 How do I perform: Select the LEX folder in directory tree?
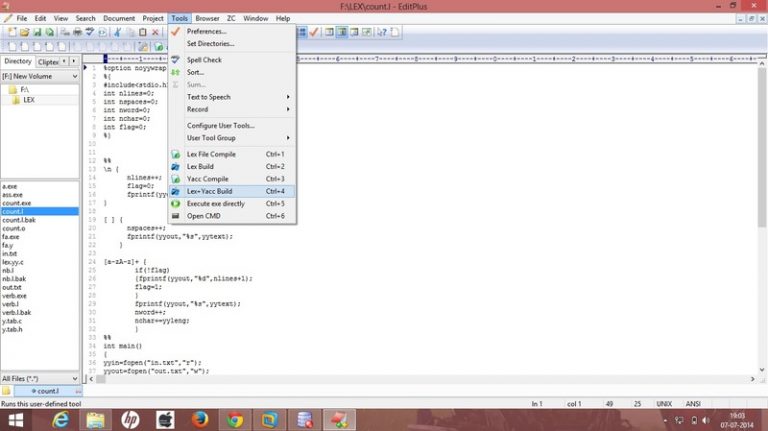[29, 100]
